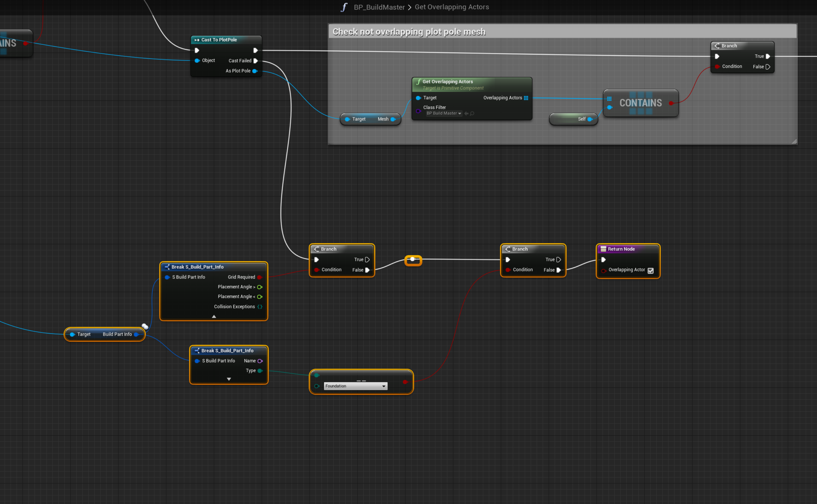Click the BP_BuildMaster breadcrumb

point(379,7)
